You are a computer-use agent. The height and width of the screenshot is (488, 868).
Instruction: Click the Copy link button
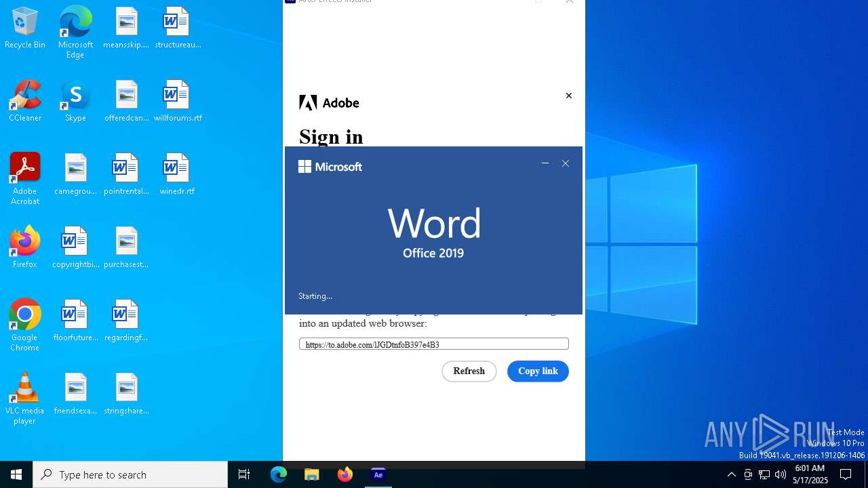point(538,371)
